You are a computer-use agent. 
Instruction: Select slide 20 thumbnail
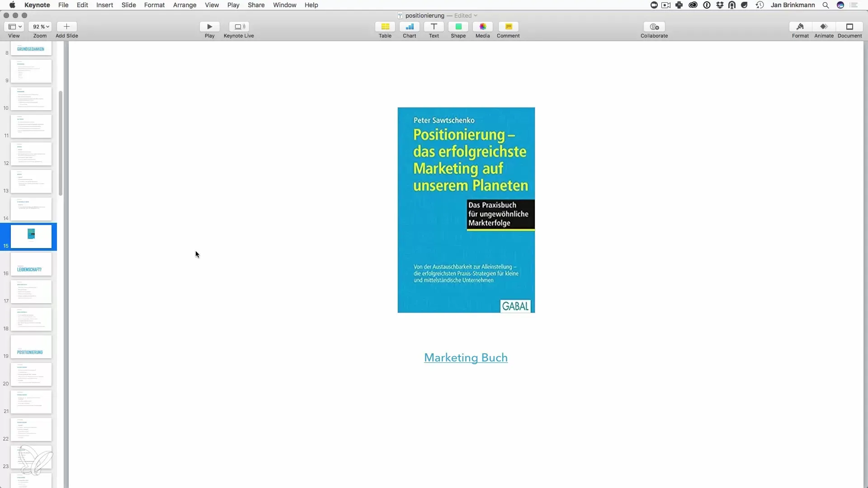(x=31, y=374)
